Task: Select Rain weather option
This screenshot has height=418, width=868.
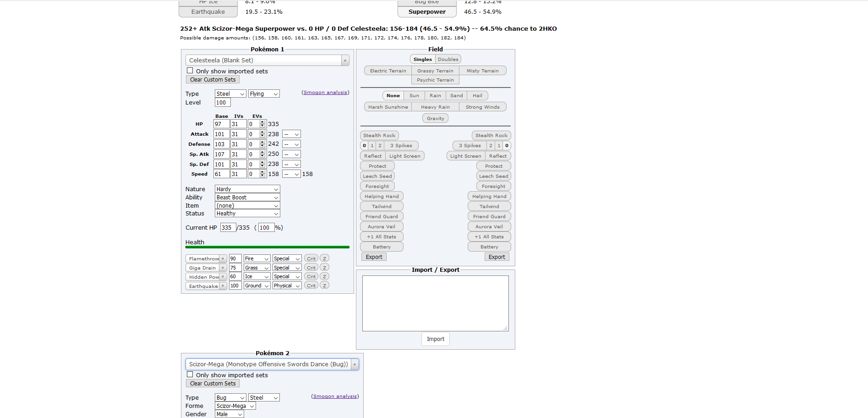Action: coord(435,96)
